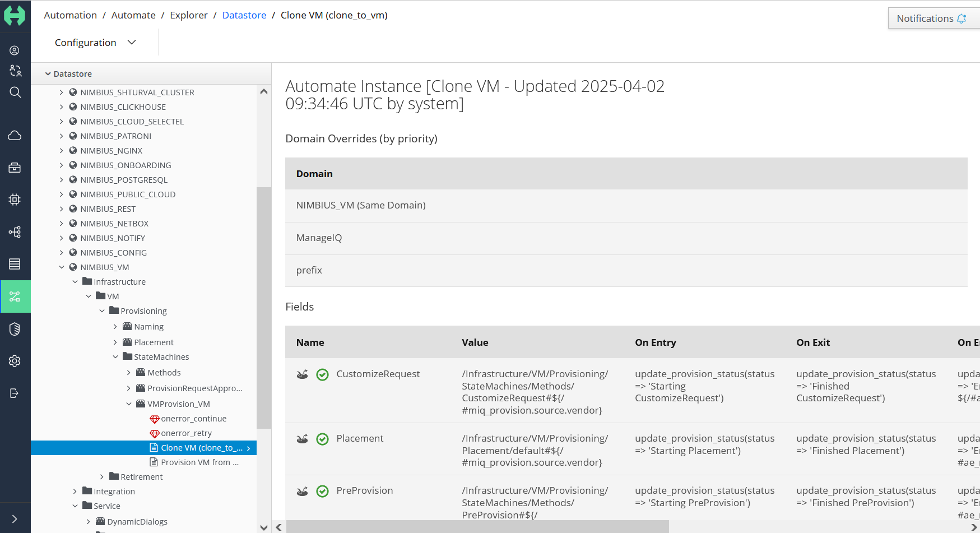Select the NIMBIUS_NETBOX tree item
Screen dimensions: 980x533
(x=114, y=223)
